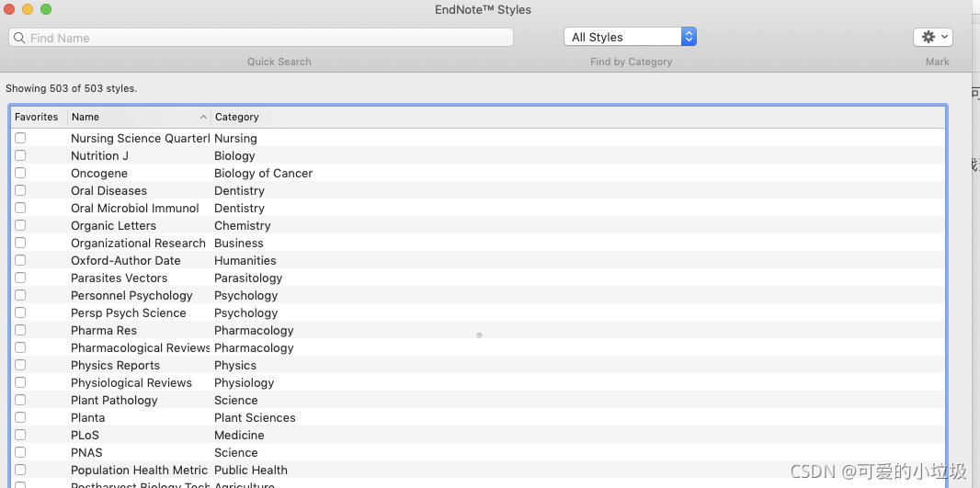Viewport: 980px width, 488px height.
Task: Click the Find Name search field
Action: (x=261, y=38)
